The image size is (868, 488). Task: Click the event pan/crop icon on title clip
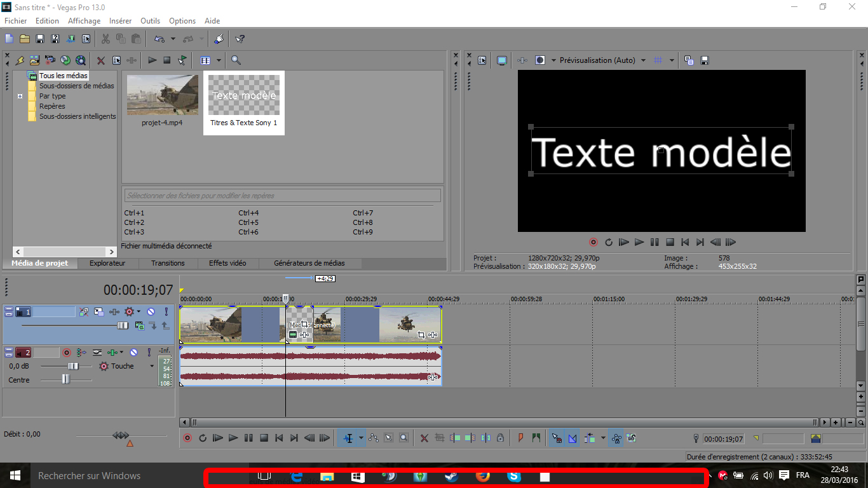pos(304,325)
